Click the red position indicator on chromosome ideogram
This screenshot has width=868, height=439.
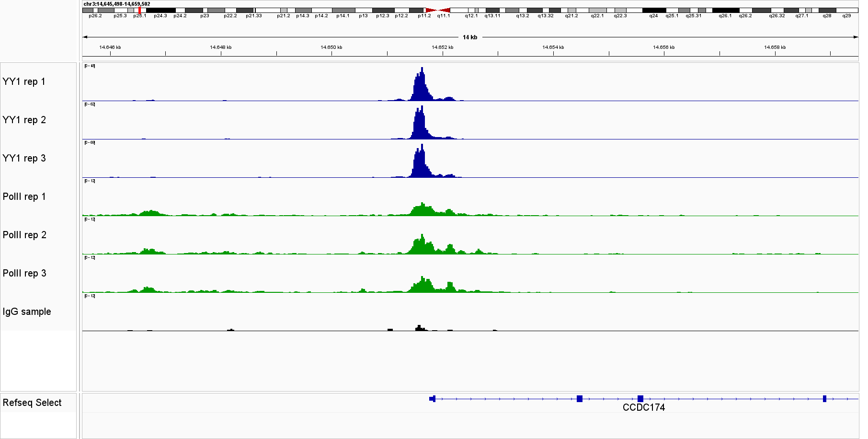pos(139,10)
